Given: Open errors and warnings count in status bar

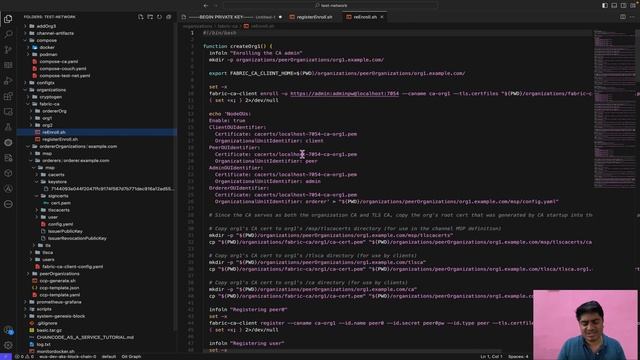Looking at the screenshot, I should [24, 357].
